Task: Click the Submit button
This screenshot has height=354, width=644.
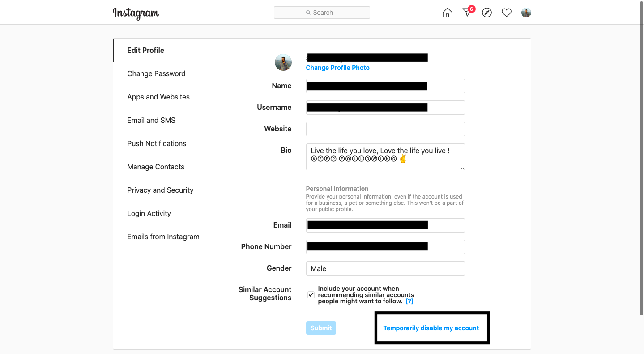Action: click(x=321, y=328)
